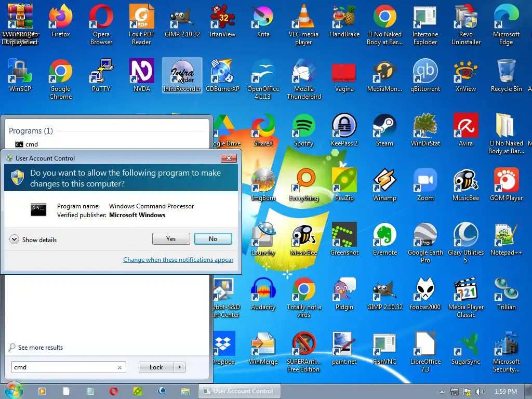
Task: Launch IrfanView from the desktop
Action: click(x=222, y=20)
